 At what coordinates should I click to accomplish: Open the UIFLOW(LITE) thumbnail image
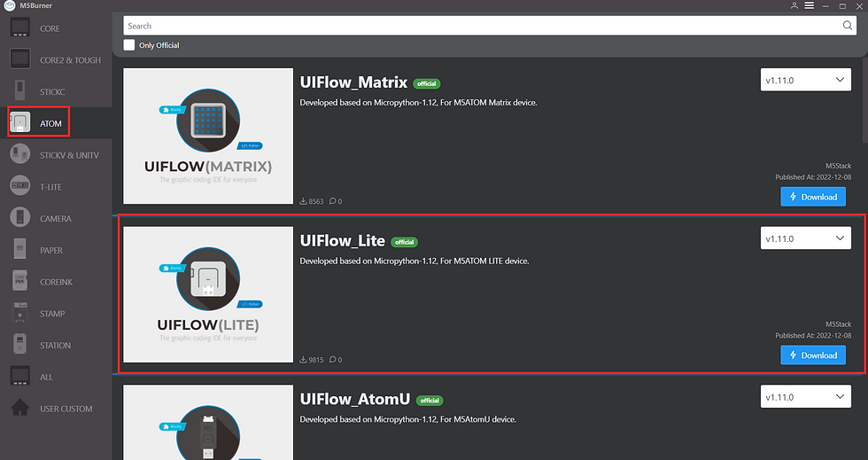[208, 294]
